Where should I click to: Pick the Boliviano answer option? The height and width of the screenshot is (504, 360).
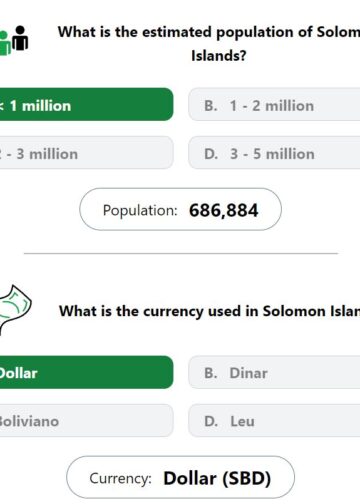point(86,421)
